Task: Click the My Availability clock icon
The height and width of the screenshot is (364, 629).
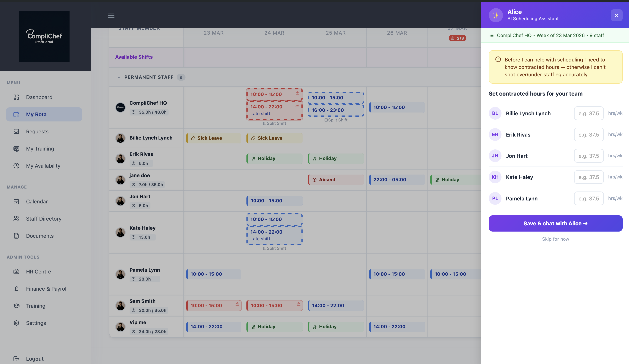Action: (16, 166)
